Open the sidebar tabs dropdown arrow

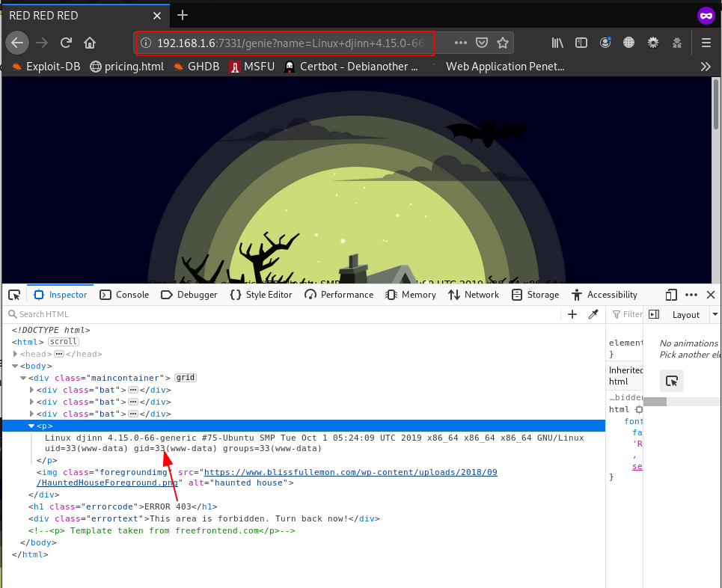[x=715, y=314]
